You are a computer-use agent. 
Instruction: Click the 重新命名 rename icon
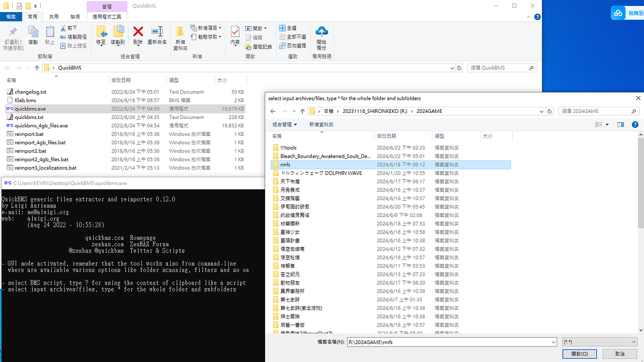point(157,32)
